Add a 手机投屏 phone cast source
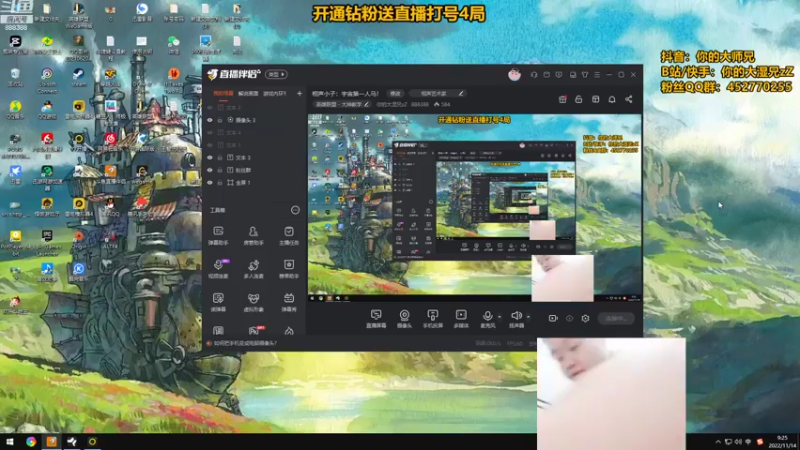 pos(433,318)
